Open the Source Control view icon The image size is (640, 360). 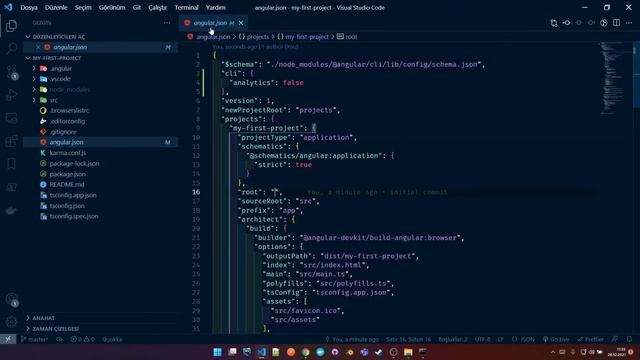pos(11,72)
